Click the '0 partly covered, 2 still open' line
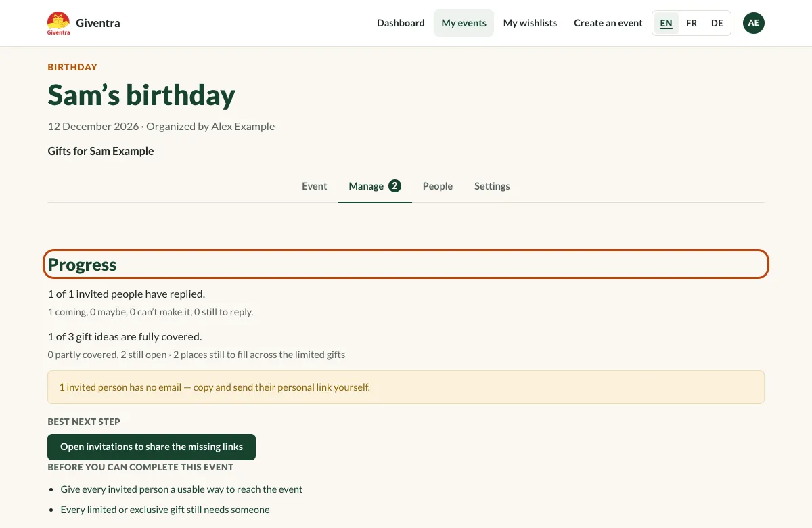This screenshot has width=812, height=528. [x=196, y=354]
